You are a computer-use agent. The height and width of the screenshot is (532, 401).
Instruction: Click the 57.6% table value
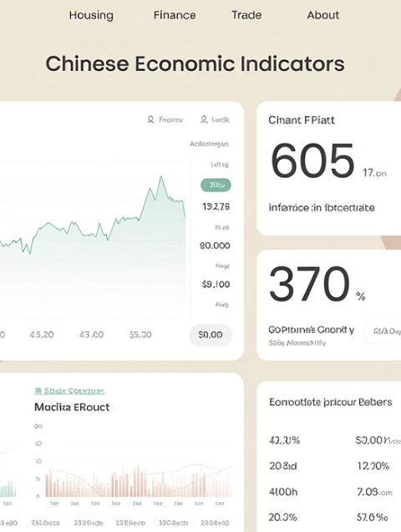click(372, 518)
